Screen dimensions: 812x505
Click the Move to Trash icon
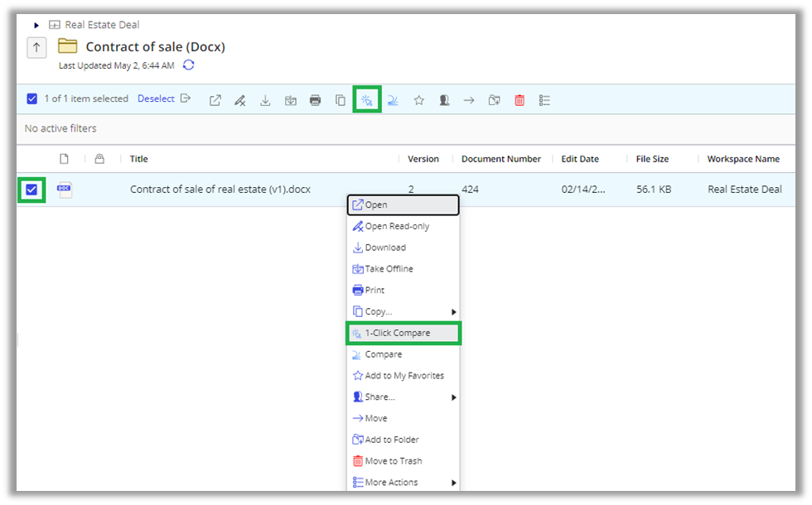coord(520,99)
